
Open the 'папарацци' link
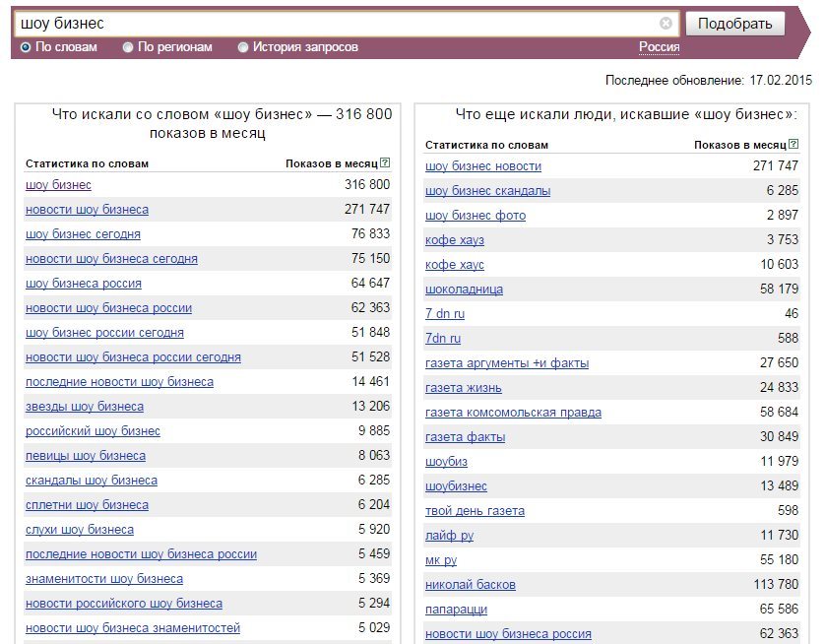pyautogui.click(x=456, y=610)
